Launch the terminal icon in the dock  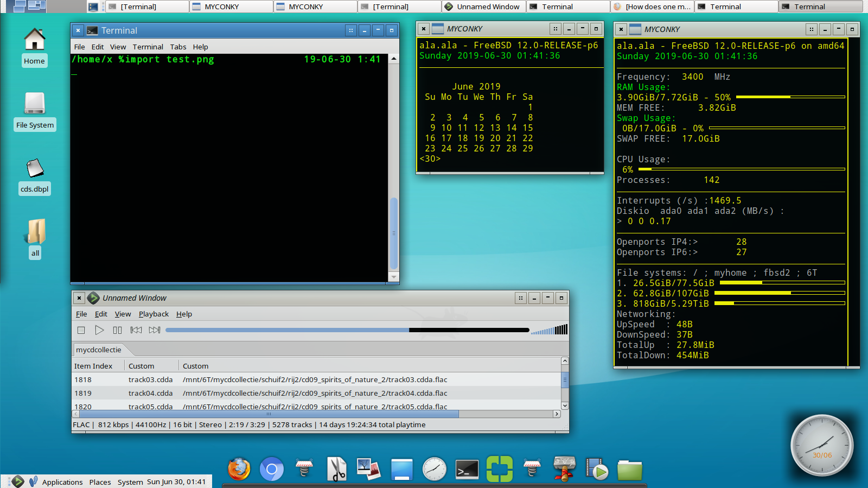click(467, 469)
